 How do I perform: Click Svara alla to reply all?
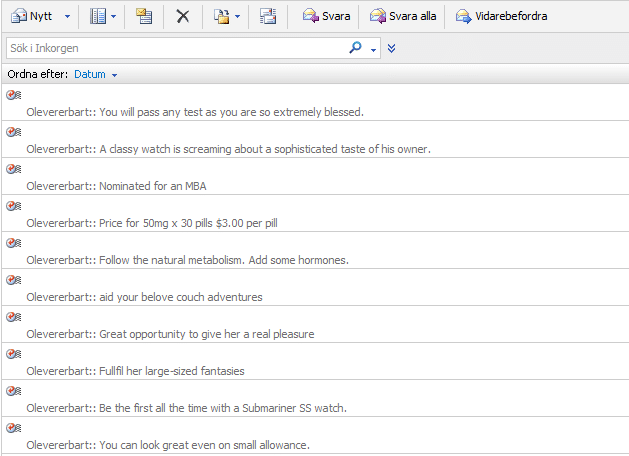pyautogui.click(x=403, y=16)
